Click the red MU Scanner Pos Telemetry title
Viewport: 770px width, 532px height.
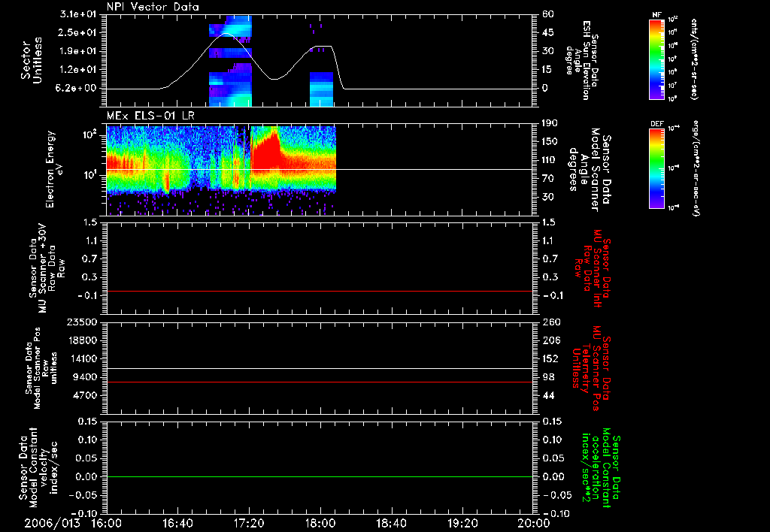592,368
